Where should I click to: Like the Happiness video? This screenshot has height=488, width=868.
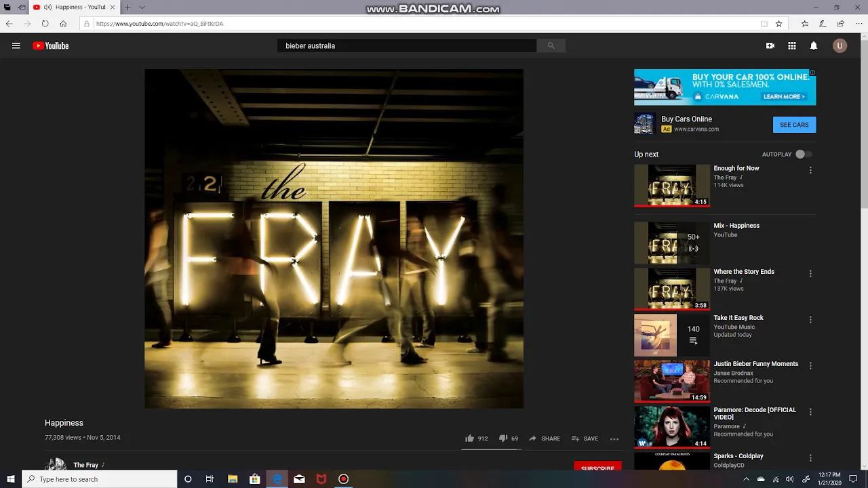[477, 439]
